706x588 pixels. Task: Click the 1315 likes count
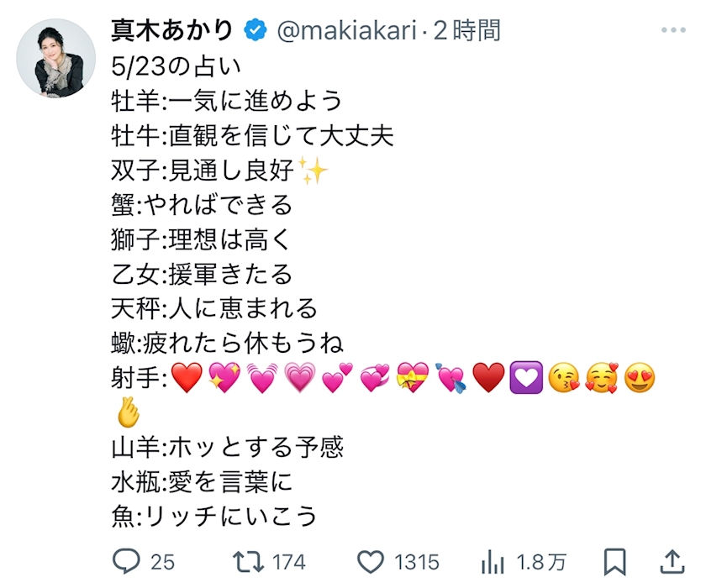point(417,562)
